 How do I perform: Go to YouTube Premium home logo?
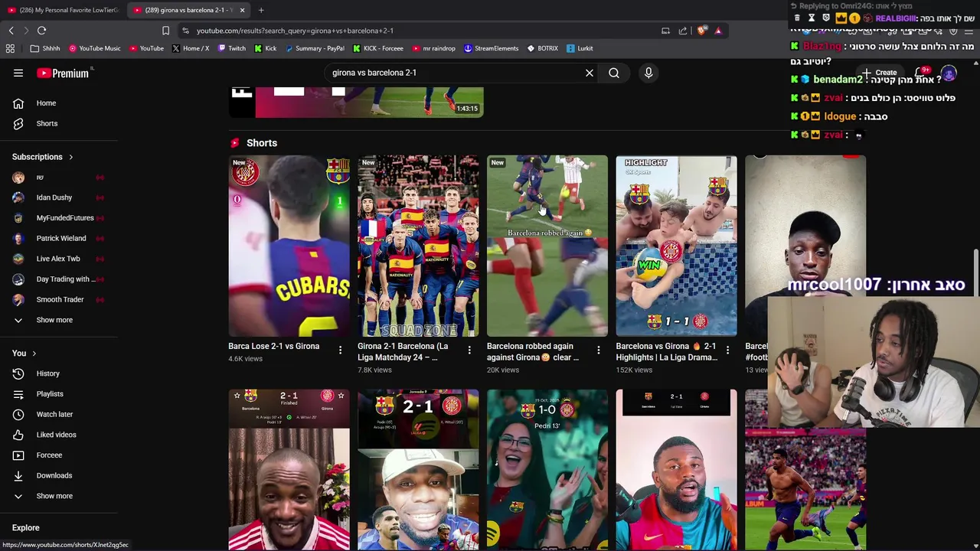click(62, 73)
